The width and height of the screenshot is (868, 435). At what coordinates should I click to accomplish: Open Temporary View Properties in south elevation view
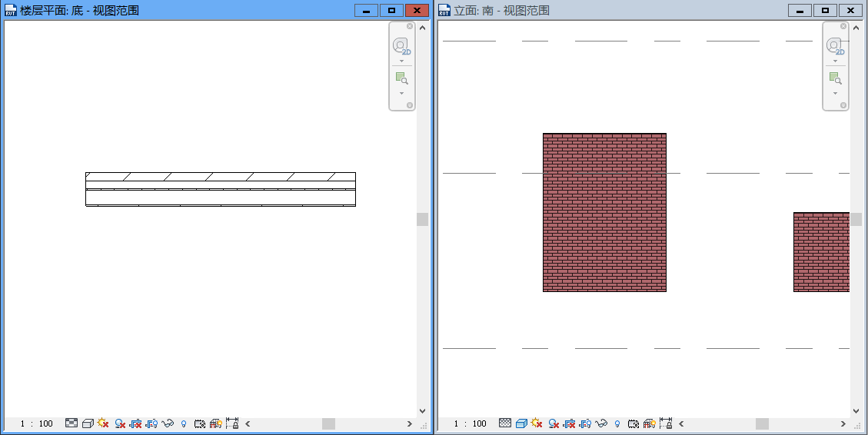pos(634,424)
